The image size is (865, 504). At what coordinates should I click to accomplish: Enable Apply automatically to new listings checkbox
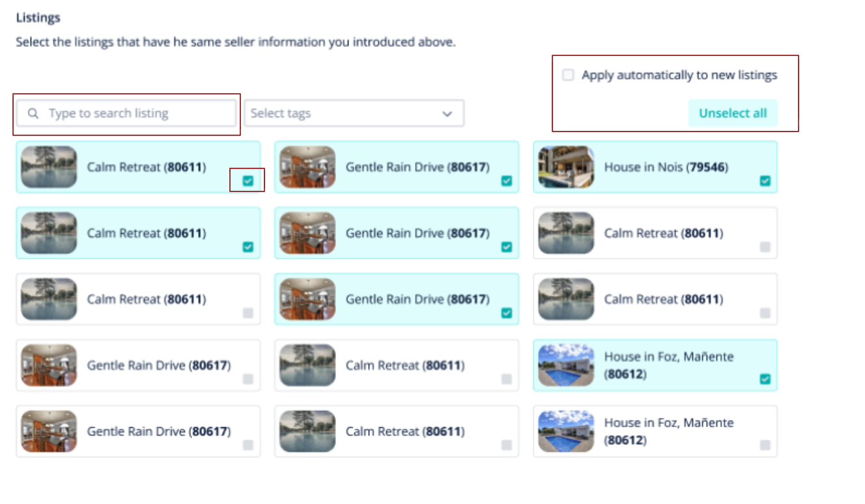[568, 75]
